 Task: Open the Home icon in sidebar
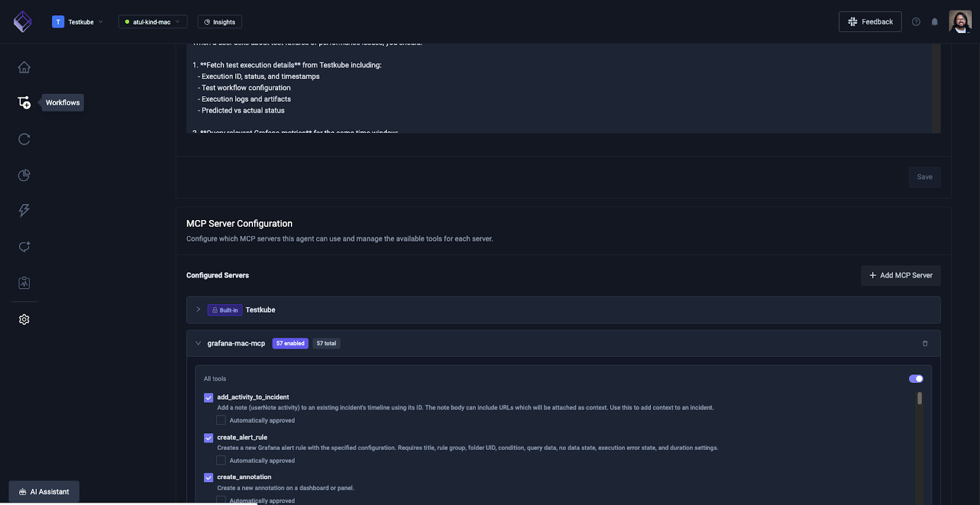(24, 67)
